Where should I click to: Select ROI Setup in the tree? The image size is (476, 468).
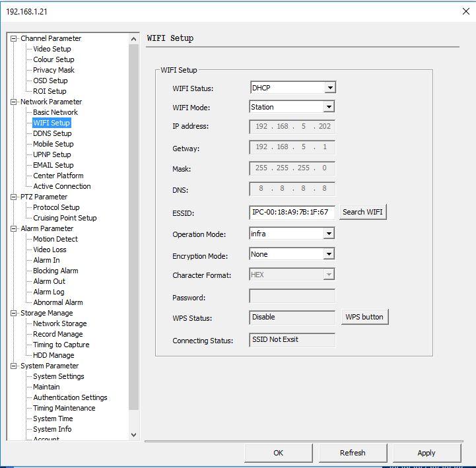[x=50, y=91]
